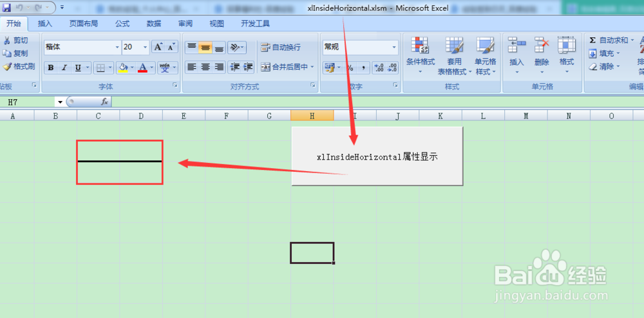Image resolution: width=644 pixels, height=318 pixels.
Task: Open the 开发工具 ribbon tab
Action: click(x=255, y=24)
